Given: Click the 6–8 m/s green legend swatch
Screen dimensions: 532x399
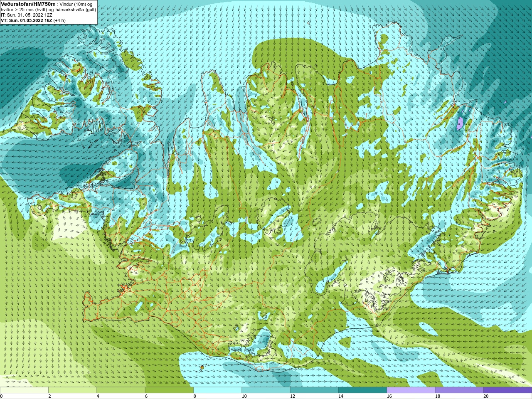Looking at the screenshot, I should tap(169, 390).
